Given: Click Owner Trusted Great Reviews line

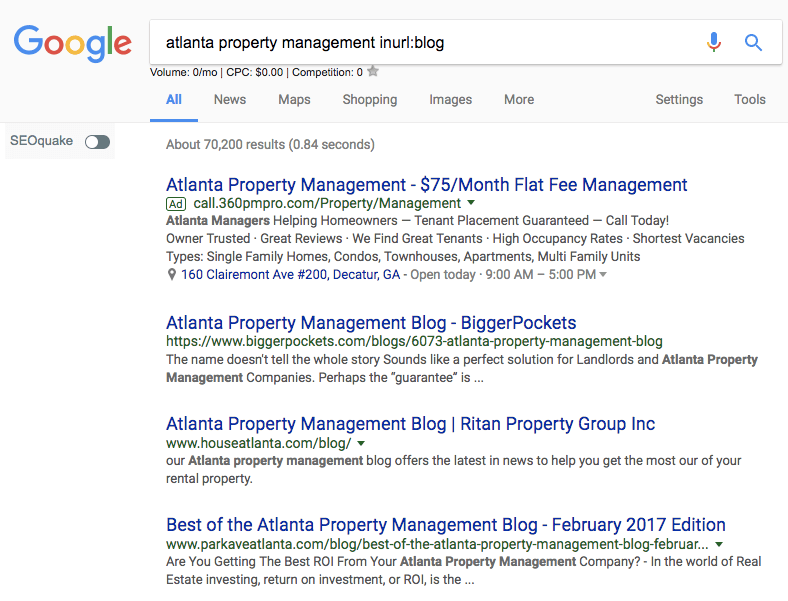Looking at the screenshot, I should point(455,239).
